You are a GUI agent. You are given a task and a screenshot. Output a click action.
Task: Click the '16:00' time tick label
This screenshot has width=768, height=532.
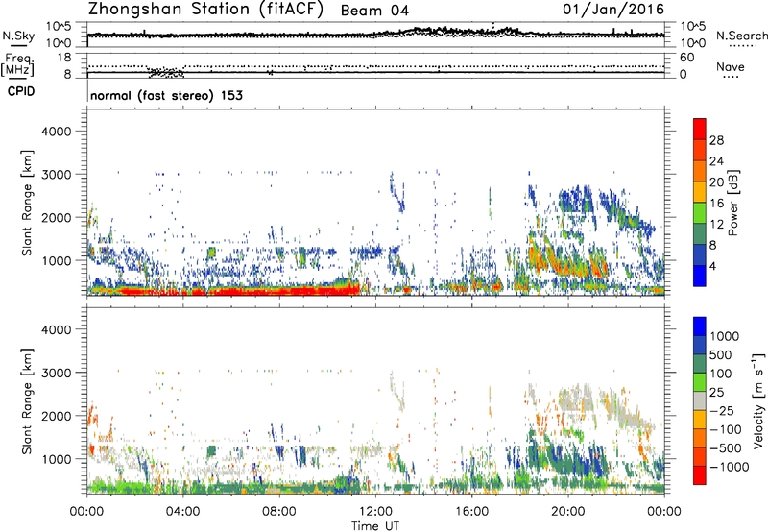coord(471,512)
